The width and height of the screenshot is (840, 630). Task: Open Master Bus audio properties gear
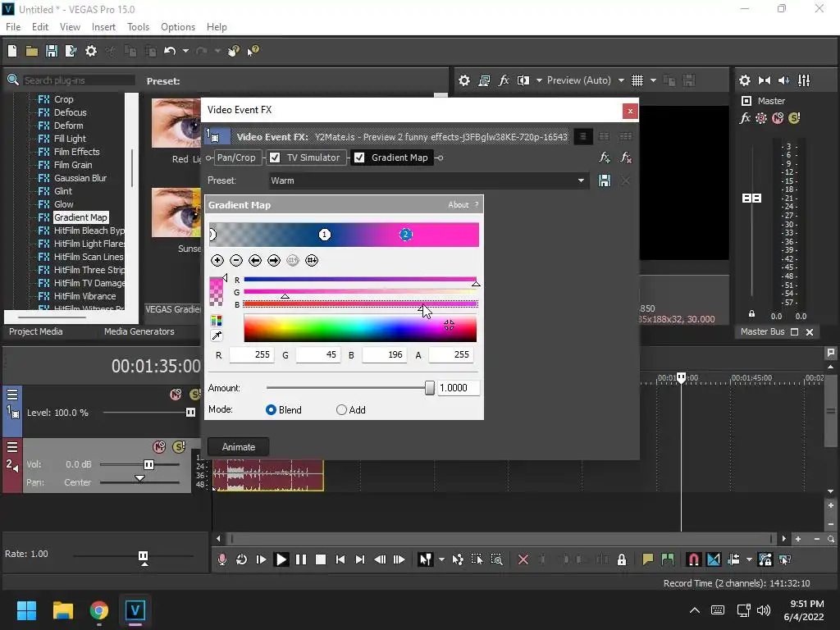click(x=745, y=80)
